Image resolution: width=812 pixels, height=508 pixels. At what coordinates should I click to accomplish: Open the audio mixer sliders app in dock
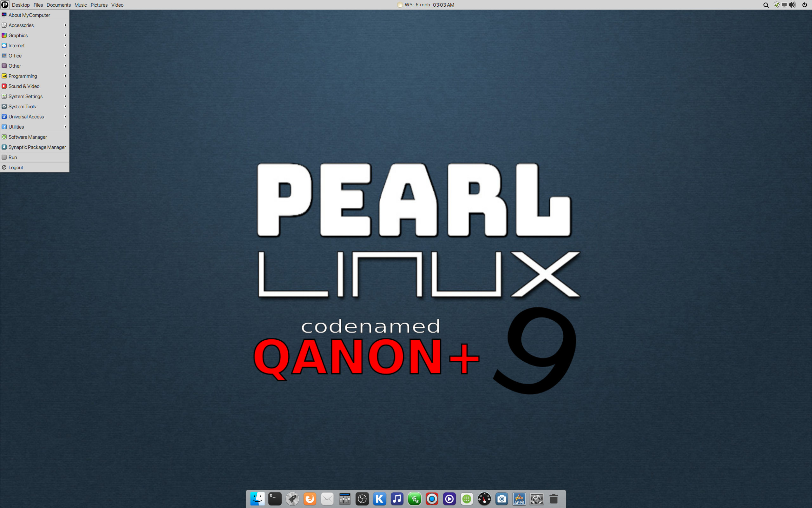point(344,499)
